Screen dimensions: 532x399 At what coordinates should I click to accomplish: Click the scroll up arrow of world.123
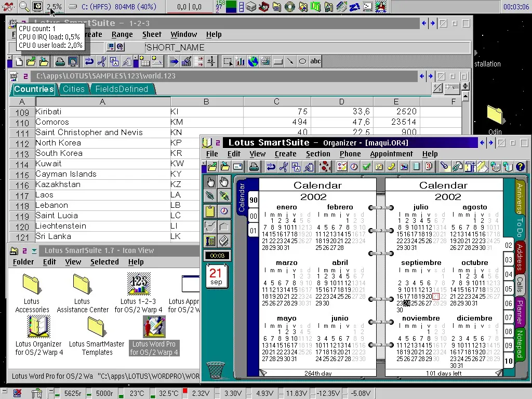pos(465,97)
